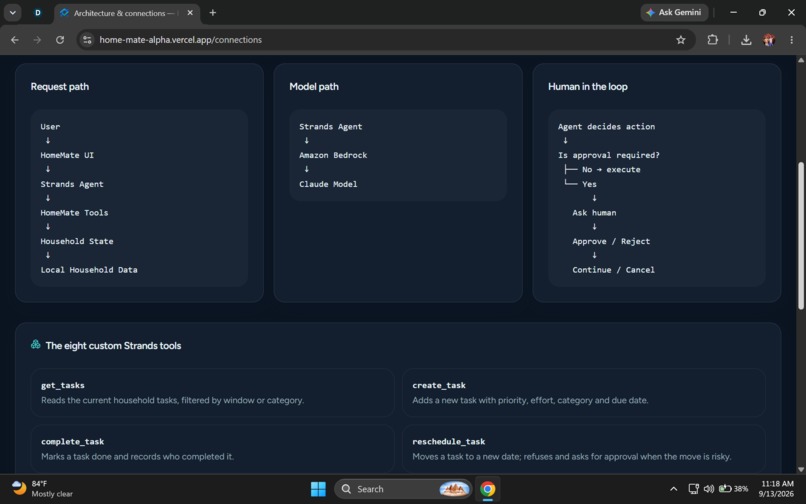Click the Amazon Bedrock text
This screenshot has width=806, height=504.
click(333, 155)
